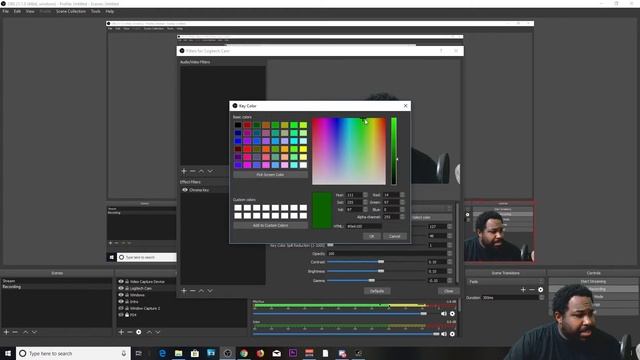Open settings gear of bottom mixer channel
Screen dimensions: 640x360
(452, 334)
